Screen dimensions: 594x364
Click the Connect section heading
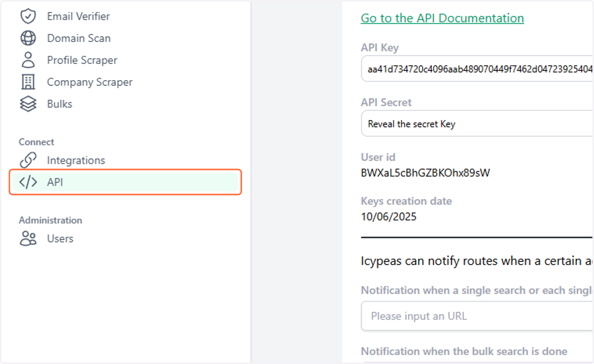37,142
